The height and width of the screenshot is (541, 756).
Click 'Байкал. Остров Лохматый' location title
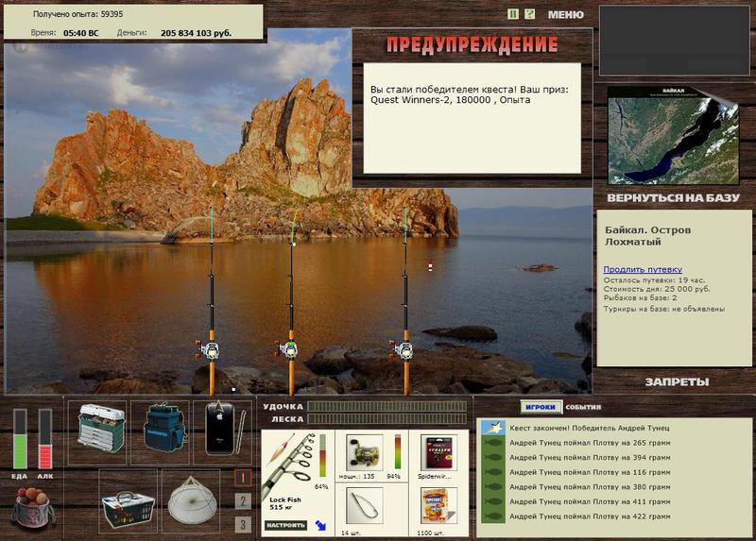point(648,236)
